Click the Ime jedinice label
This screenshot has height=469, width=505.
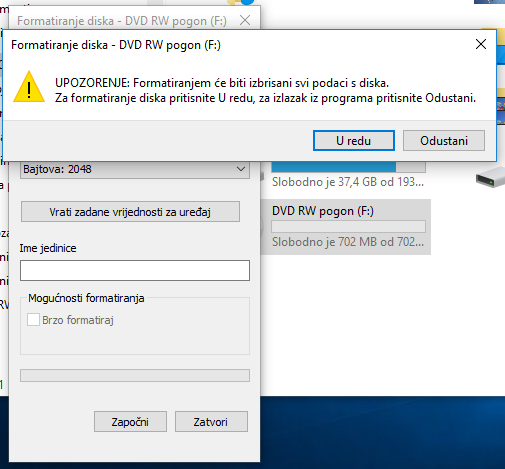click(x=48, y=248)
